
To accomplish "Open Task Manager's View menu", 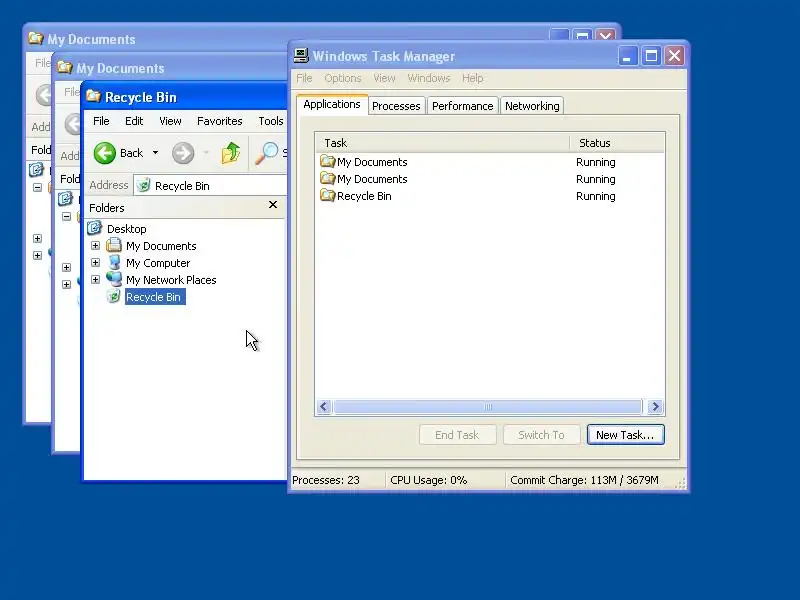I will tap(384, 78).
